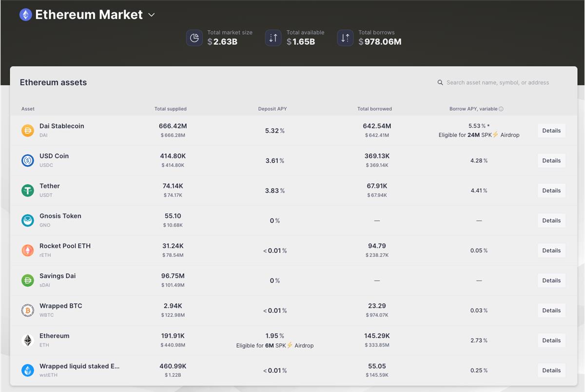Click the Total borrows arrows icon
Screen dimensions: 585x392
pyautogui.click(x=345, y=38)
